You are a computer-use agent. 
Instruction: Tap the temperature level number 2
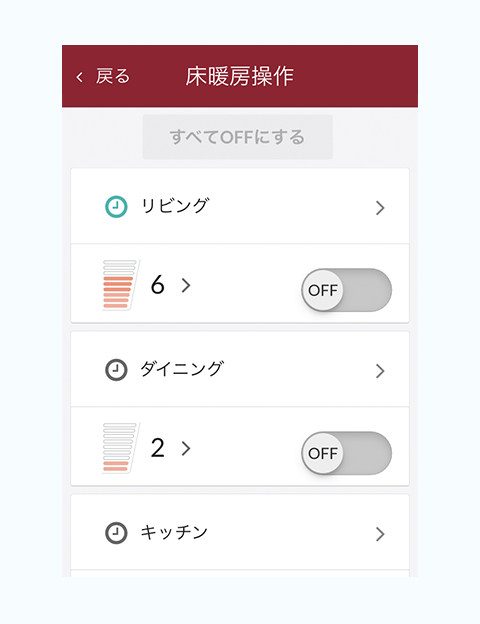[158, 448]
